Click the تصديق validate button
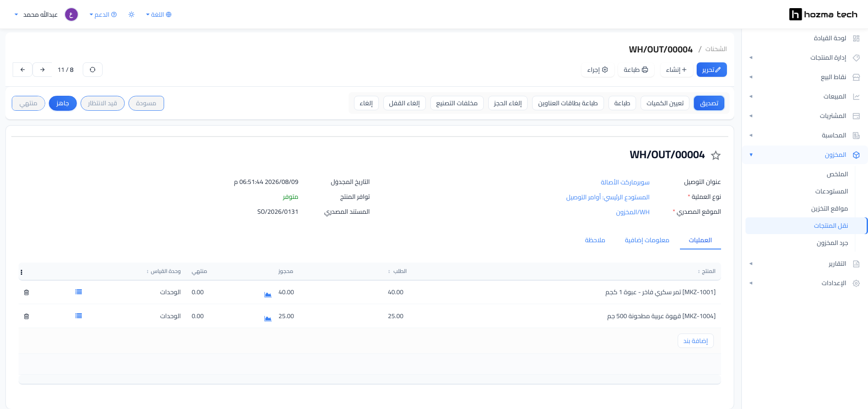This screenshot has width=868, height=409. pos(709,103)
